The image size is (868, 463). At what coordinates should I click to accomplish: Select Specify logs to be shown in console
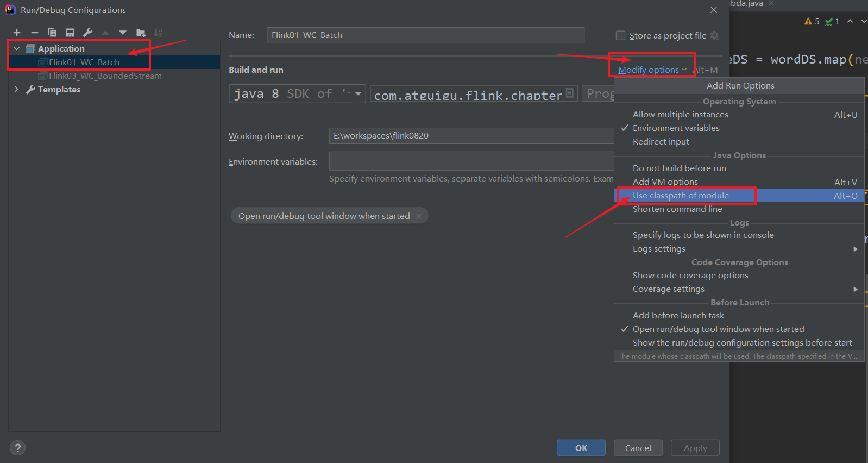739,235
